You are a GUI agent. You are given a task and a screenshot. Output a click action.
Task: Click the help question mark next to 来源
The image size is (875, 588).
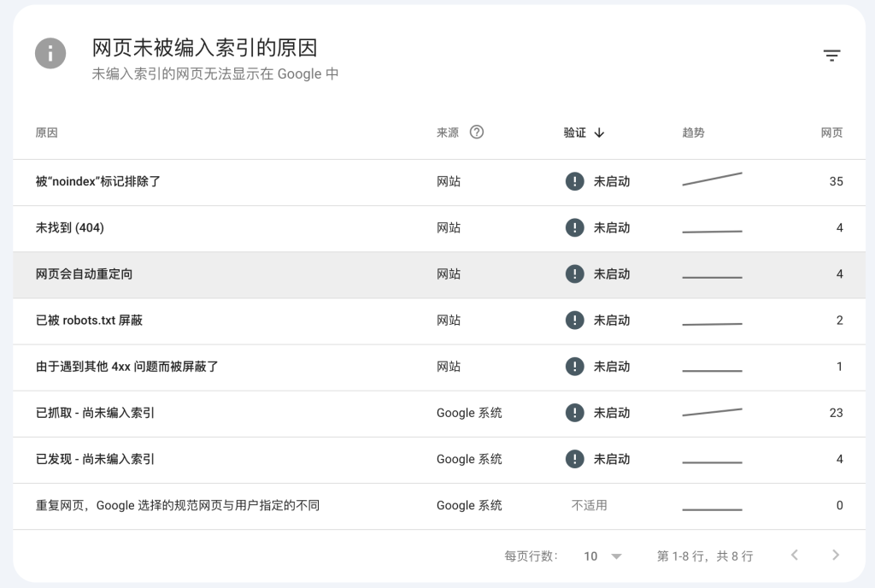tap(477, 132)
